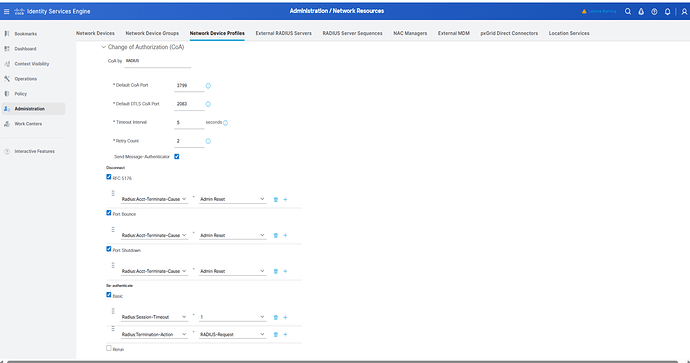690x363 pixels.
Task: Click info icon beside Default DTLS CoA Port
Action: (208, 104)
